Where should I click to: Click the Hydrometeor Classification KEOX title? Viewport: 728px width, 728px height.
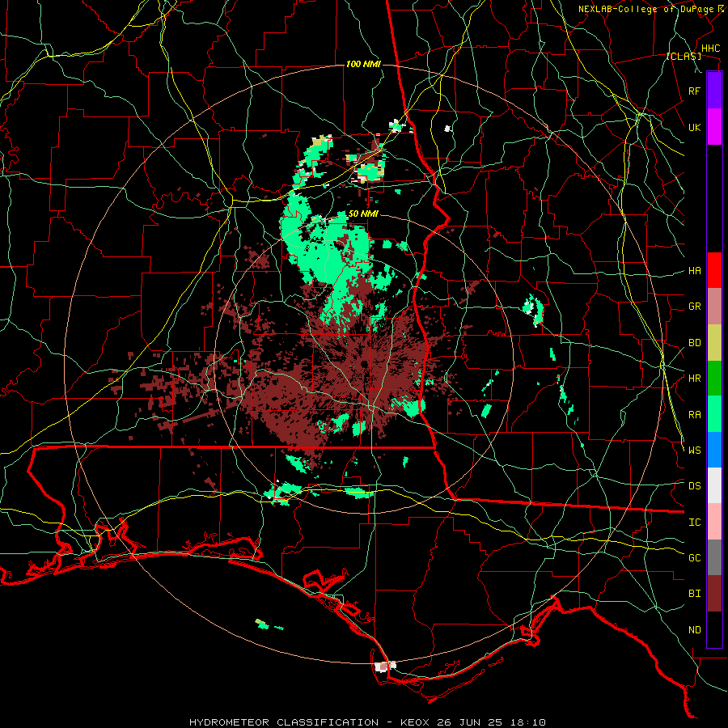(x=367, y=722)
